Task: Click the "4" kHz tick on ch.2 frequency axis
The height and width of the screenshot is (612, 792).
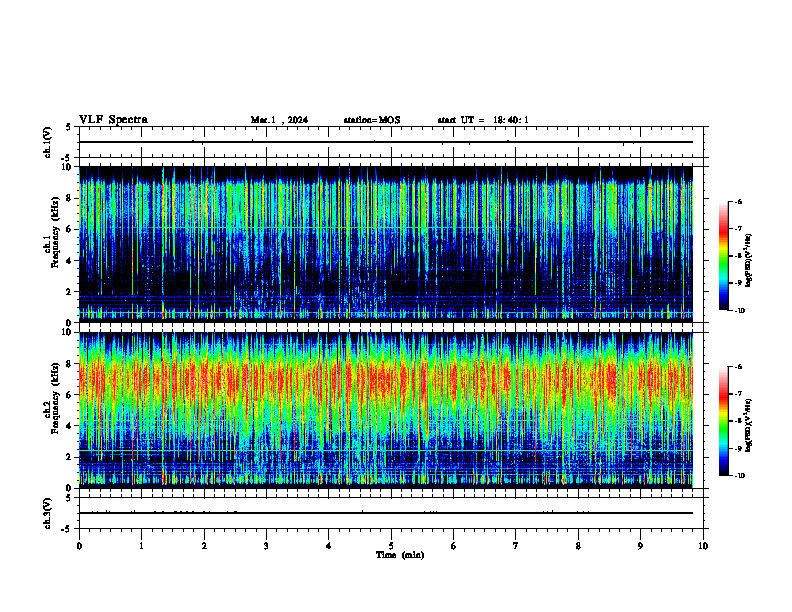Action: click(70, 426)
